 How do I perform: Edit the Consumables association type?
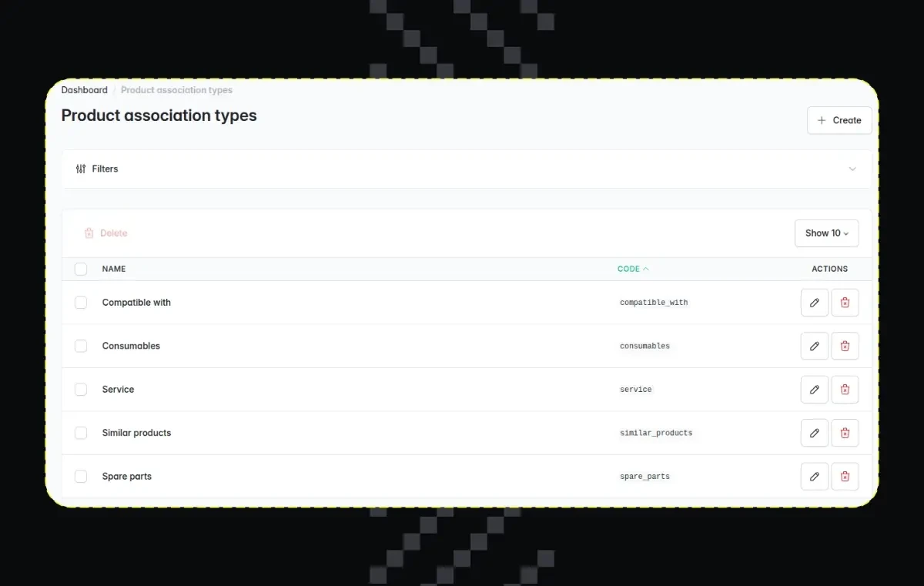pyautogui.click(x=815, y=346)
